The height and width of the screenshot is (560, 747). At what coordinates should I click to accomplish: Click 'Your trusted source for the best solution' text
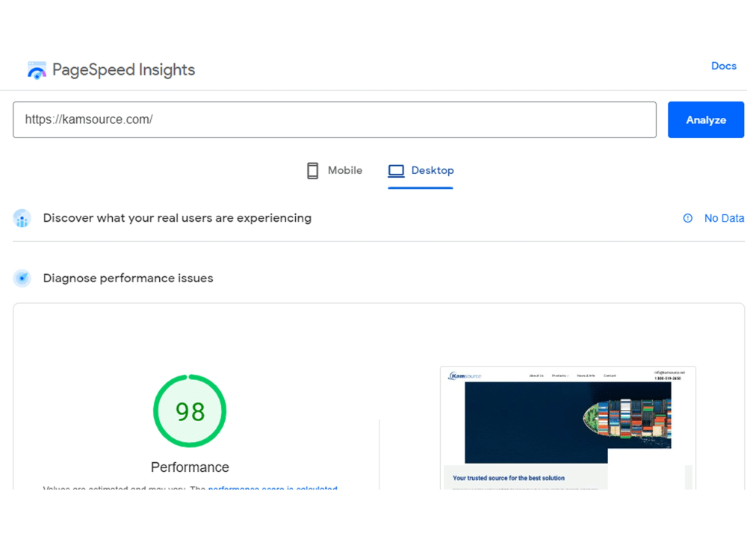(x=508, y=478)
